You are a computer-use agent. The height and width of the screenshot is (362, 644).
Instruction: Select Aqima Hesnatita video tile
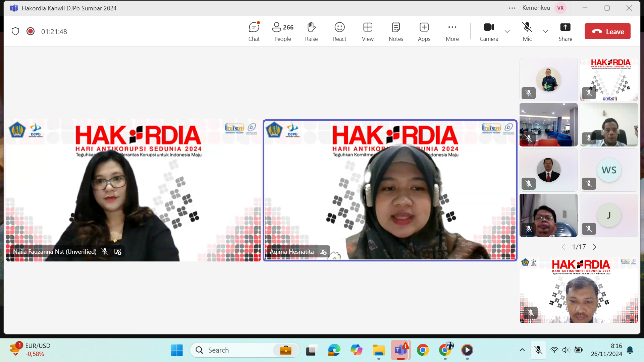390,190
